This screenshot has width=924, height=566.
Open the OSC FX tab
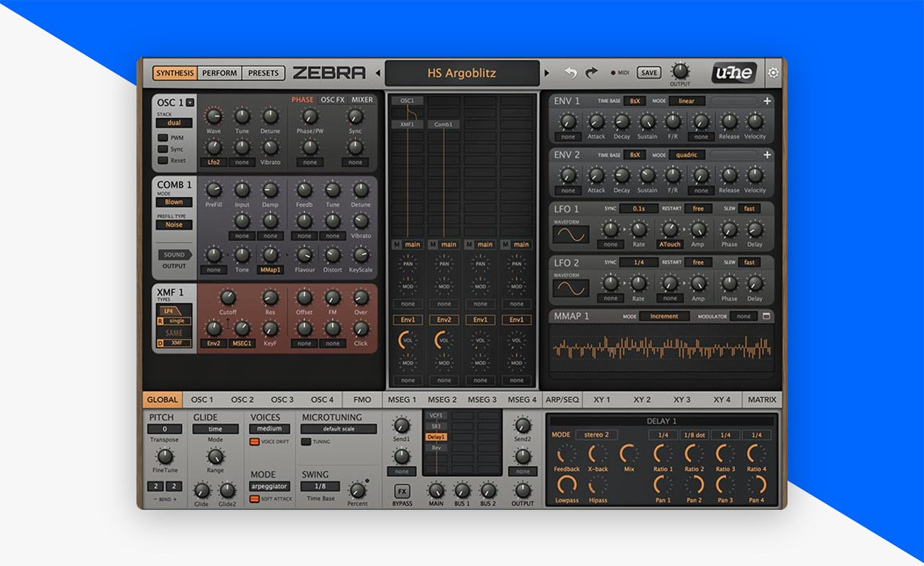333,100
